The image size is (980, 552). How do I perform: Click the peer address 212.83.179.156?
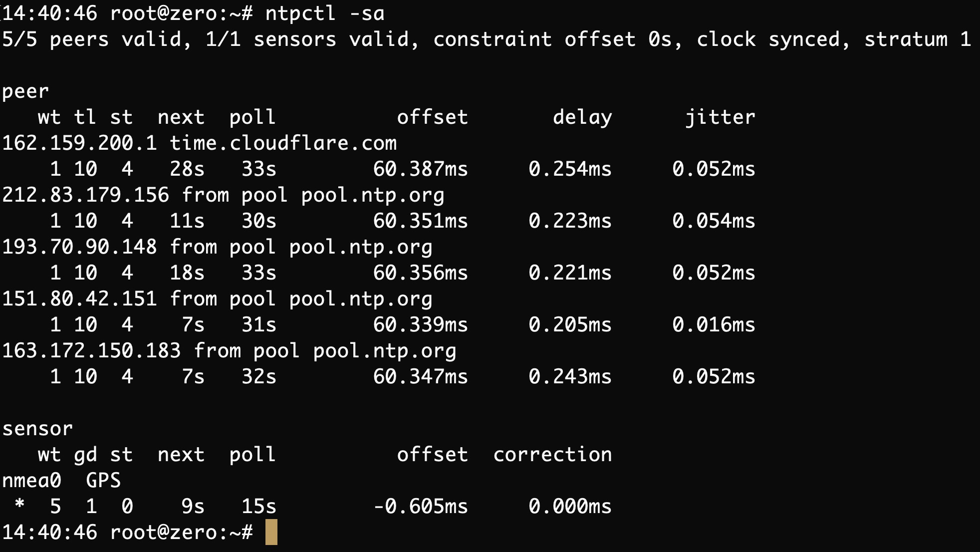click(x=85, y=195)
